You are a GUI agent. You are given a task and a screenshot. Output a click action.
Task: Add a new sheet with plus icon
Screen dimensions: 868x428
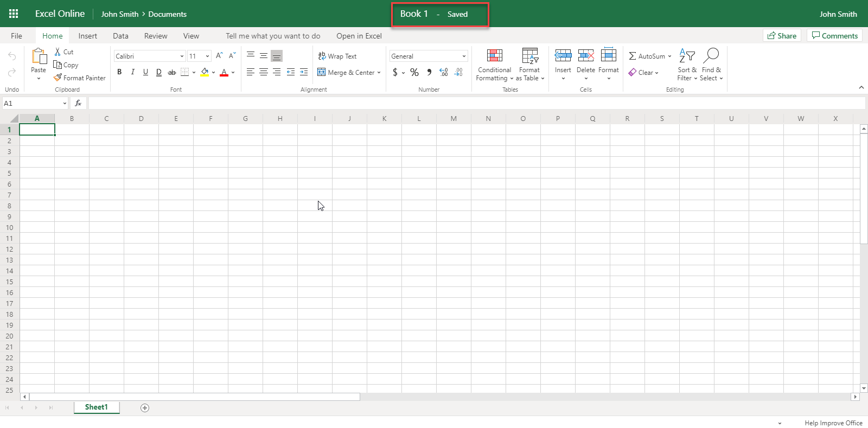point(145,408)
